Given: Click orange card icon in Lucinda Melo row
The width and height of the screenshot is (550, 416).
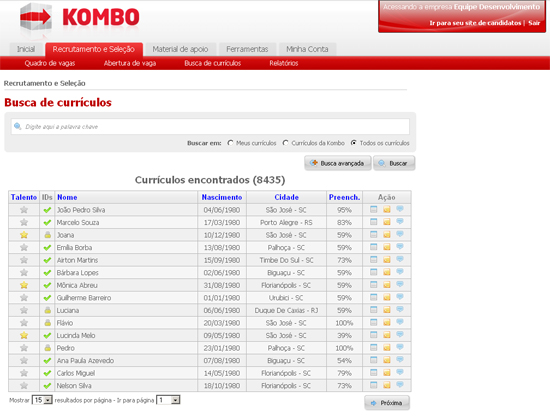Looking at the screenshot, I should click(x=387, y=335).
